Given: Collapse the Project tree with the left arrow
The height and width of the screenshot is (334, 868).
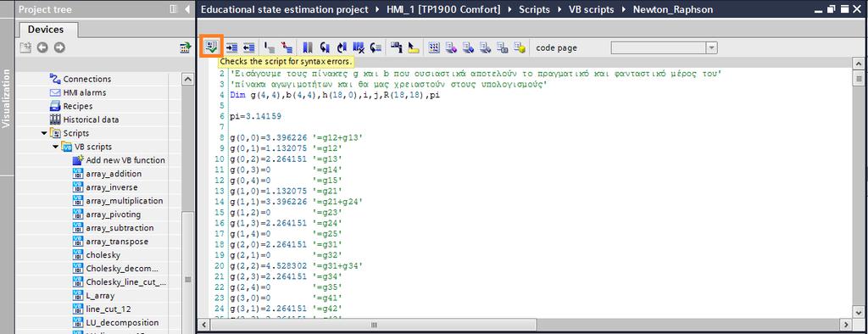Looking at the screenshot, I should pyautogui.click(x=187, y=9).
